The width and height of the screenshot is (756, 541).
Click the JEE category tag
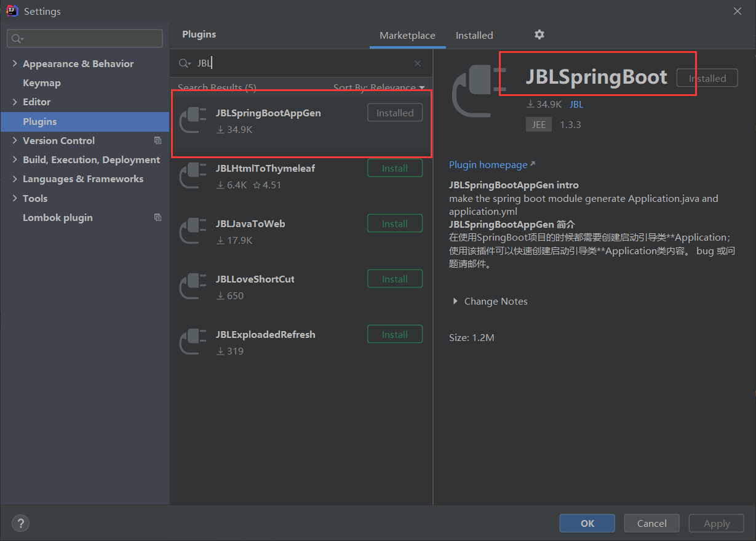tap(539, 124)
